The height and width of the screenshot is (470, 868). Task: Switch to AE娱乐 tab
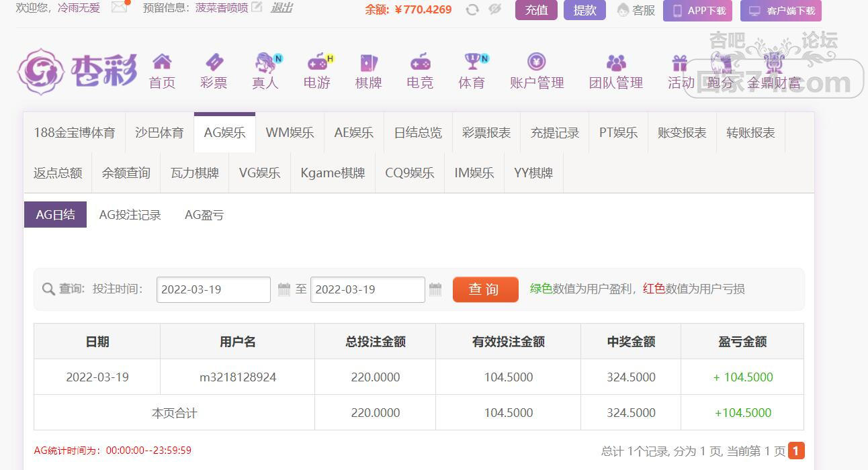(x=354, y=133)
